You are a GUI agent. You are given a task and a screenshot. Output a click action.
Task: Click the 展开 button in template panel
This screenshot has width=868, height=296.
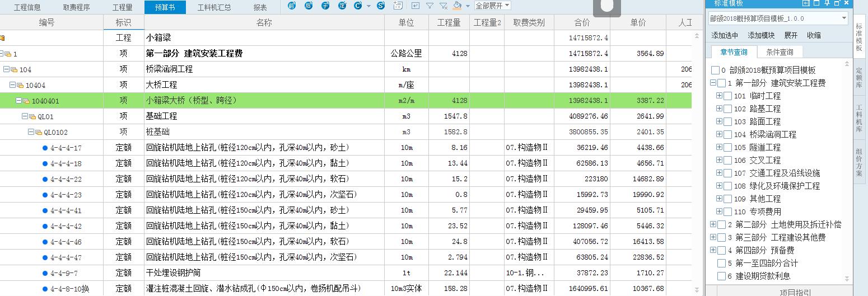791,35
